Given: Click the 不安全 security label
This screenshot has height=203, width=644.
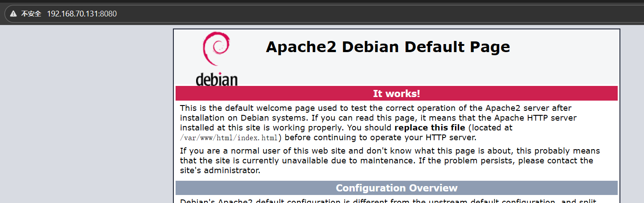Looking at the screenshot, I should 31,14.
